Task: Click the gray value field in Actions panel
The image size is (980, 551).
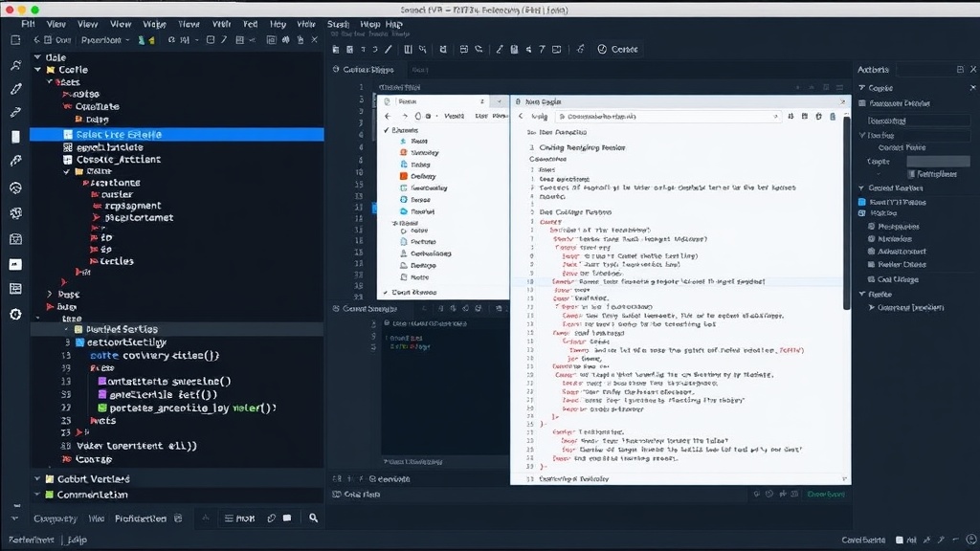Action: [x=938, y=161]
